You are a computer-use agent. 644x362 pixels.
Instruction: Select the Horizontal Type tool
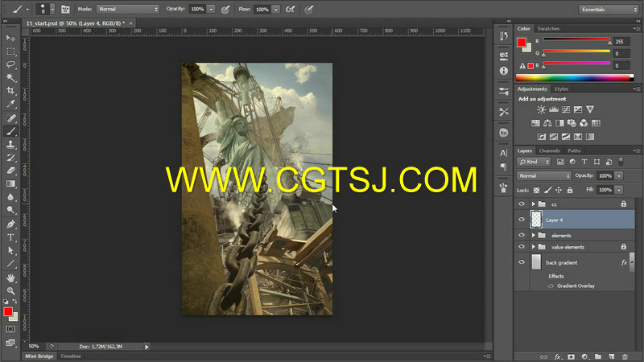(10, 237)
